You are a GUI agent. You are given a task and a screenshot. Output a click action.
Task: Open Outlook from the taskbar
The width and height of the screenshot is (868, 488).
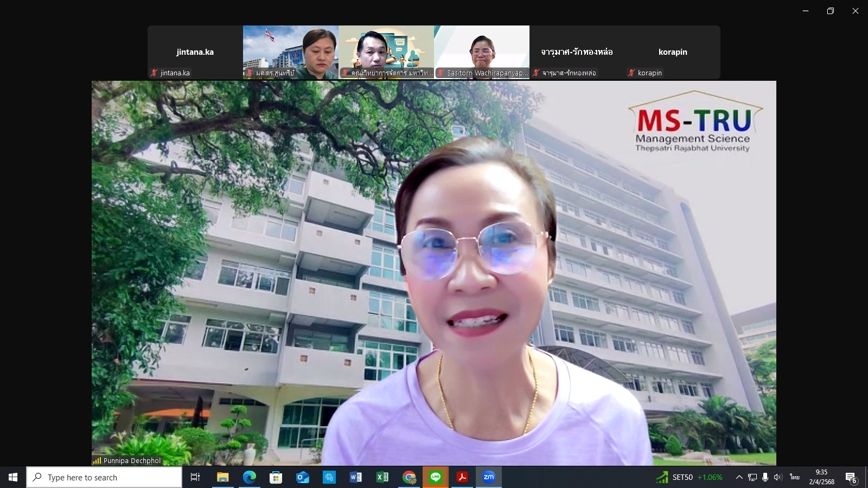[x=302, y=477]
